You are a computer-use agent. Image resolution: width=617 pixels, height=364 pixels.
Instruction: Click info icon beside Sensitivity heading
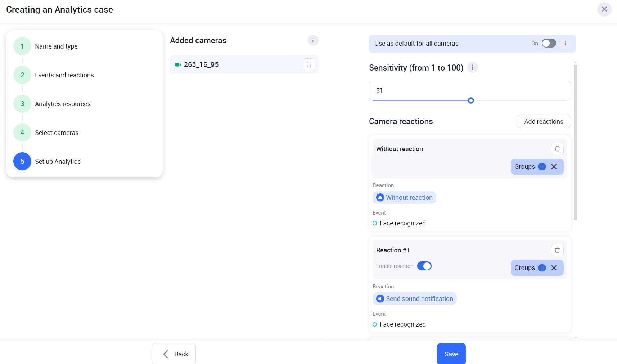click(x=472, y=67)
